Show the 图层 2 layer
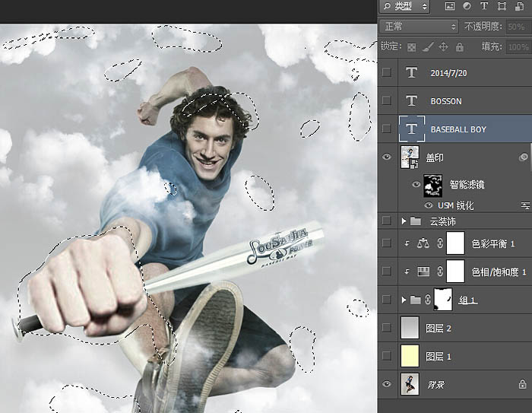The height and width of the screenshot is (413, 532). click(x=386, y=328)
